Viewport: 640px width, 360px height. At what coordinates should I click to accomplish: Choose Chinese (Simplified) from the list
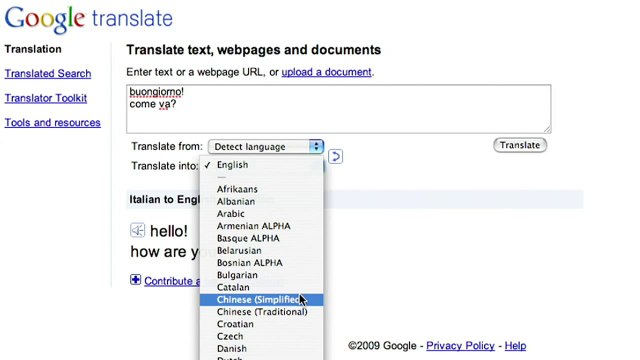[x=262, y=300]
